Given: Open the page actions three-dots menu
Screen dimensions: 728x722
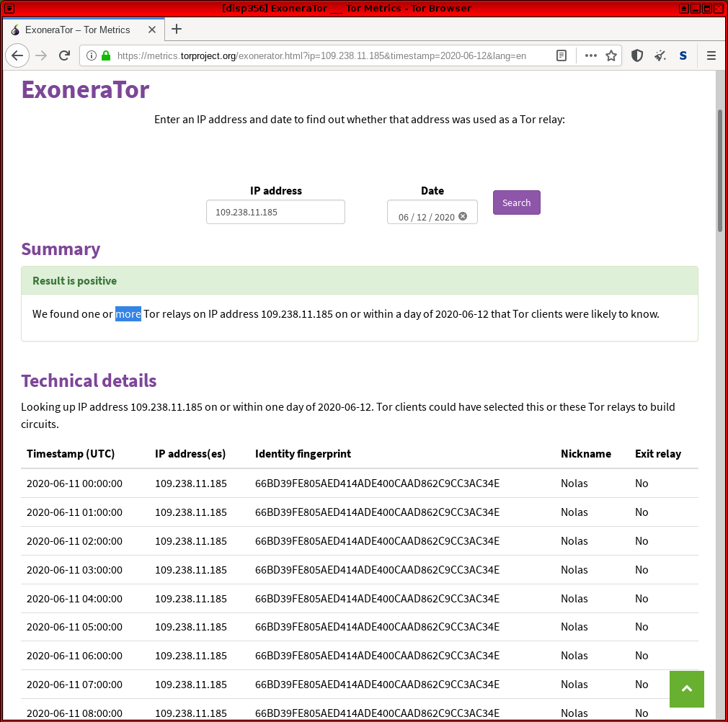Looking at the screenshot, I should coord(590,55).
